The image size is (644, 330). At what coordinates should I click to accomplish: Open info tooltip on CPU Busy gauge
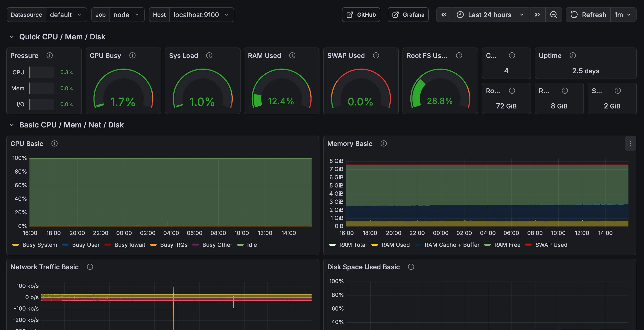tap(132, 55)
